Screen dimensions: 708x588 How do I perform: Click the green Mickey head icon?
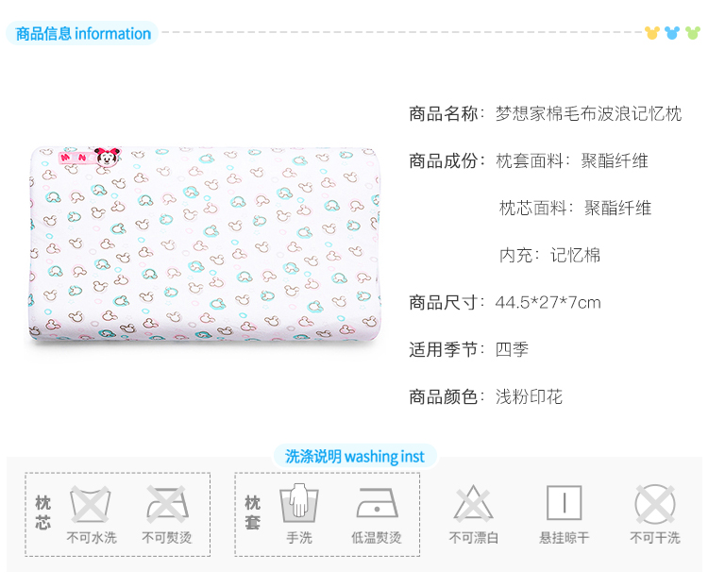(693, 33)
